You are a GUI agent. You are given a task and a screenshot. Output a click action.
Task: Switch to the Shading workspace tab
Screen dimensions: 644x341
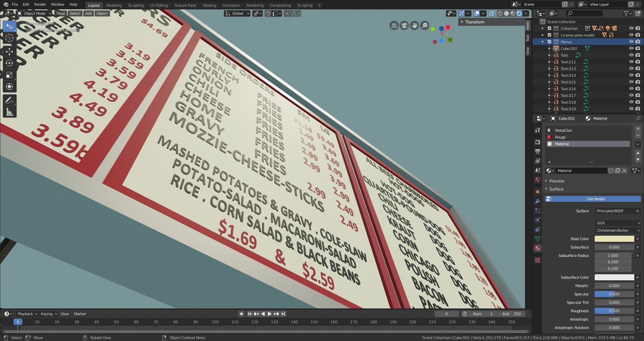[209, 5]
